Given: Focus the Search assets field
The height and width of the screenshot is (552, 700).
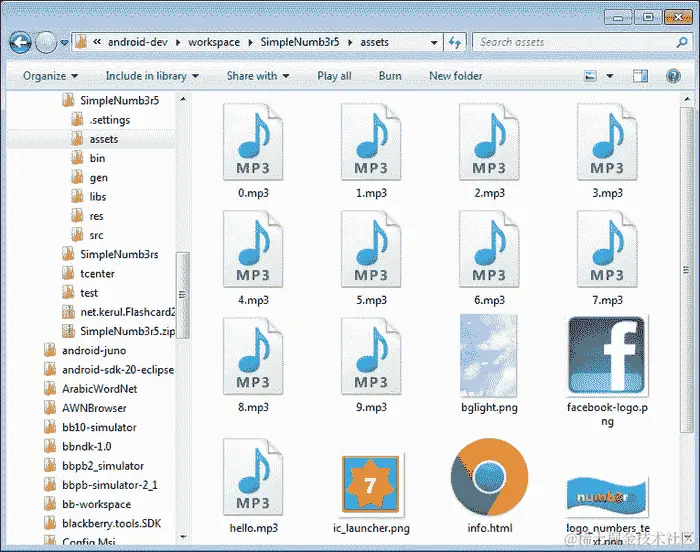Looking at the screenshot, I should coord(583,42).
